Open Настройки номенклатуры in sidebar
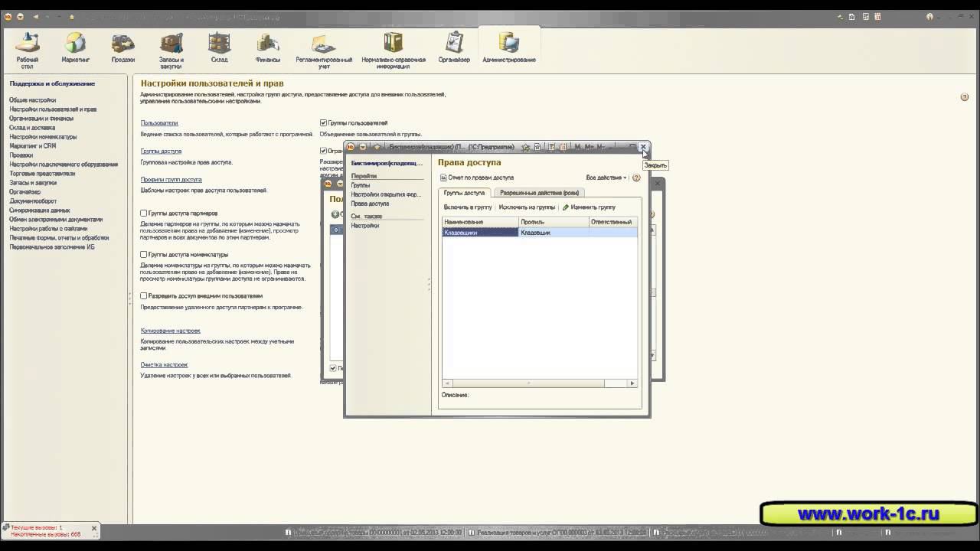The width and height of the screenshot is (980, 551). point(43,137)
